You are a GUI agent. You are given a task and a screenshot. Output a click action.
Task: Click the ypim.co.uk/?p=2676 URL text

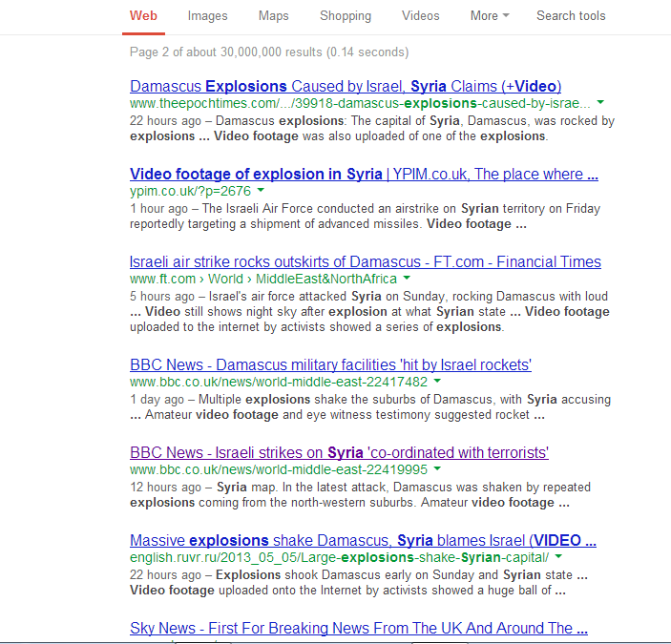tap(191, 191)
